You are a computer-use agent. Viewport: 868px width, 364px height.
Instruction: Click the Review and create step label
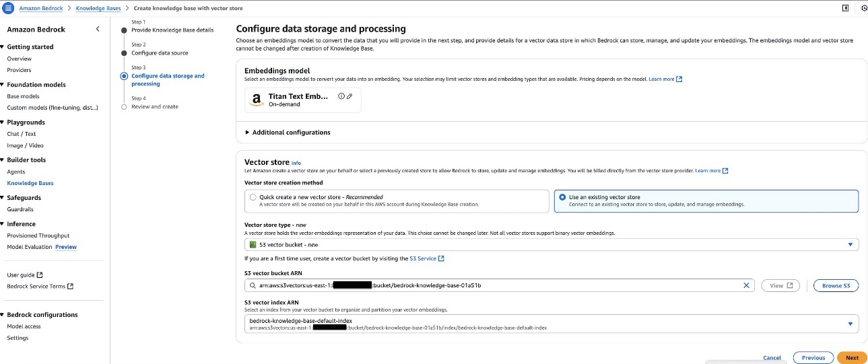[155, 106]
